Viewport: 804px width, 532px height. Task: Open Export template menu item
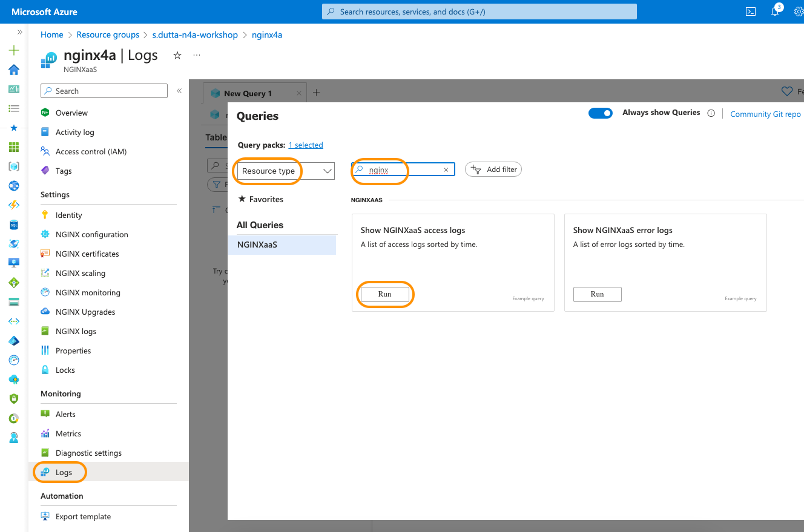tap(83, 516)
